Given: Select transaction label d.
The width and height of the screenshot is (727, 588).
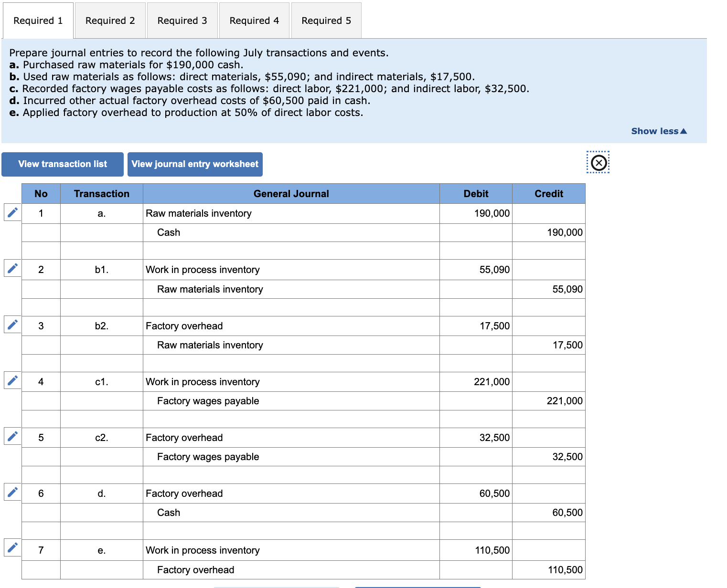Looking at the screenshot, I should pos(102,493).
